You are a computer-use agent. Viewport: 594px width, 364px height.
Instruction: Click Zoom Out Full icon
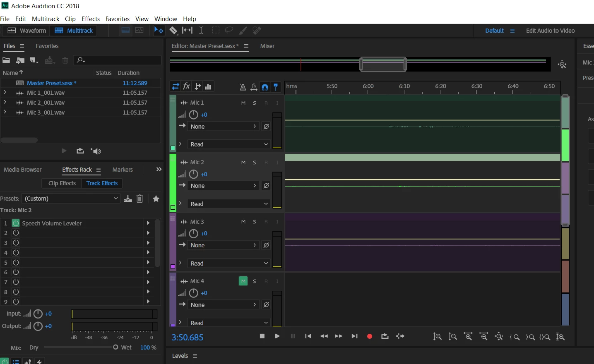pyautogui.click(x=499, y=337)
